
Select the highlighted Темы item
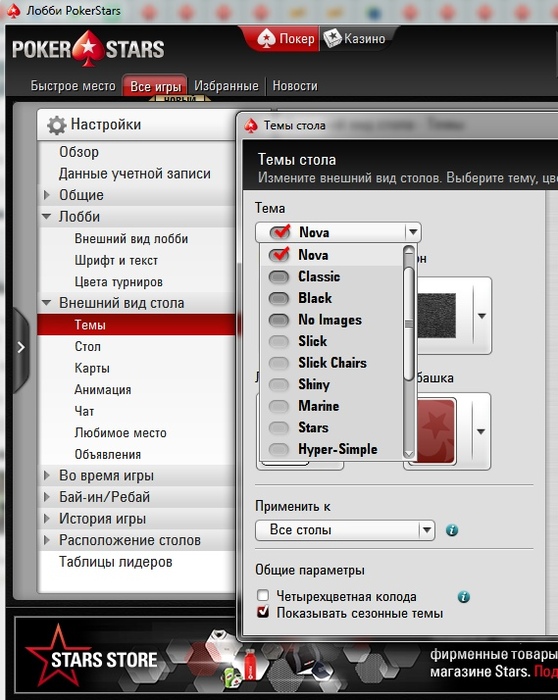[137, 325]
